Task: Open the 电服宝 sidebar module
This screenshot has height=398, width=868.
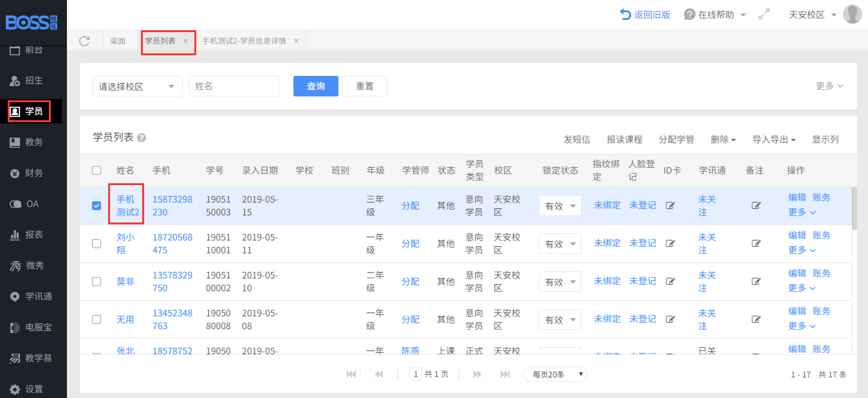Action: 31,327
